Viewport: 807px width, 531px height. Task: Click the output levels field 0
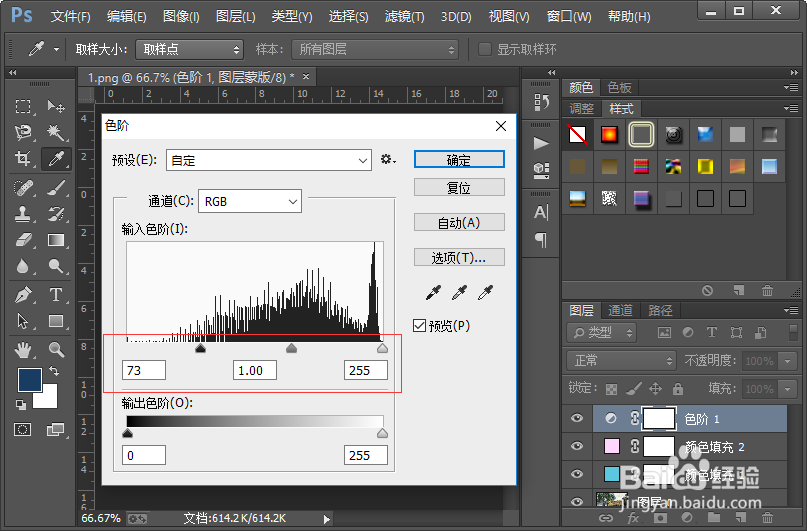tap(144, 455)
